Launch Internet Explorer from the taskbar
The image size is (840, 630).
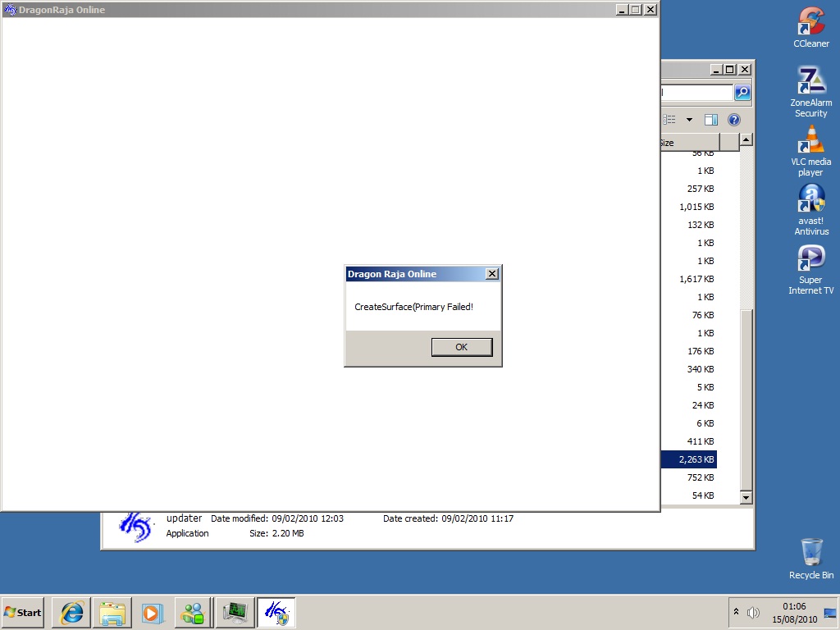71,612
